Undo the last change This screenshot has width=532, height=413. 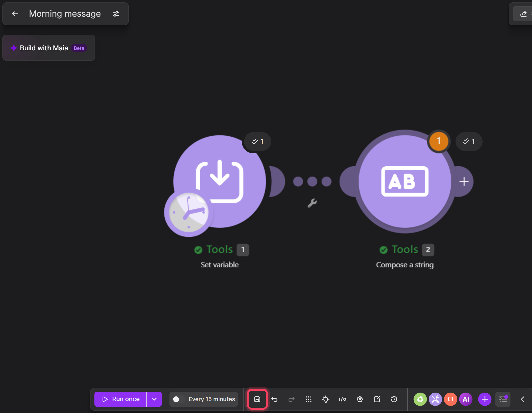[x=275, y=399]
